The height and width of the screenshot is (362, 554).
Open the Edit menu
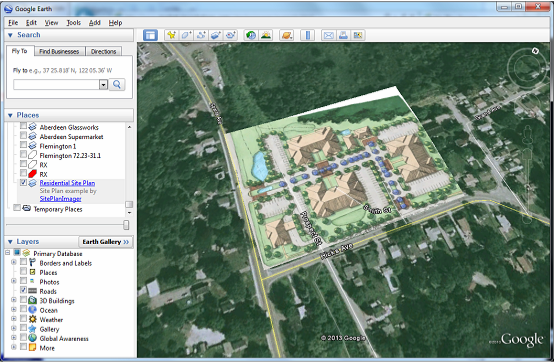pyautogui.click(x=31, y=23)
